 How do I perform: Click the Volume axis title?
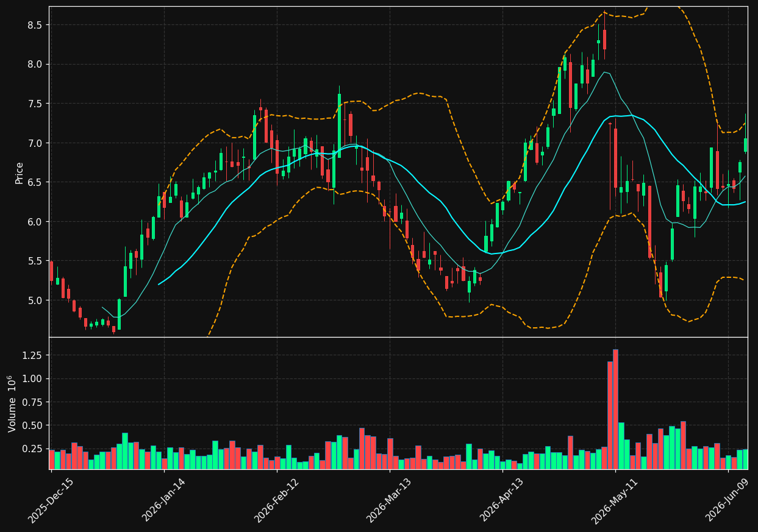click(x=12, y=403)
